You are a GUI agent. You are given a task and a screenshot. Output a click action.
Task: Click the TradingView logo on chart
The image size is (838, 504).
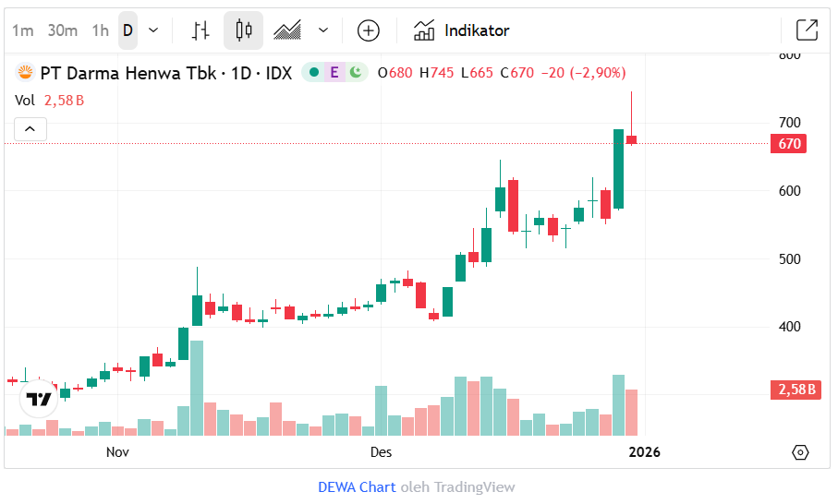(39, 399)
